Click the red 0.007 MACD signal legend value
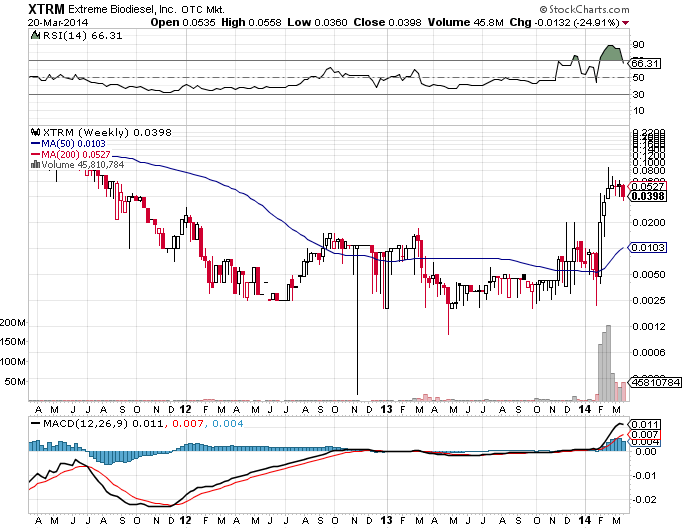The image size is (687, 528). 188,424
